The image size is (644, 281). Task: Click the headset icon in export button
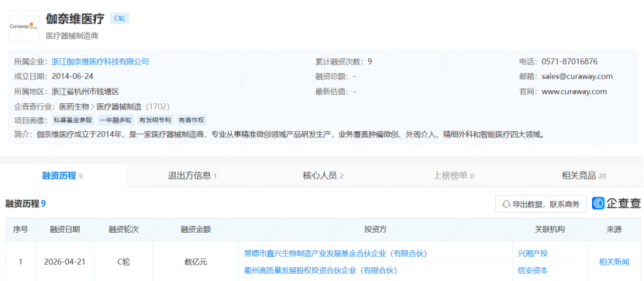[x=506, y=203]
